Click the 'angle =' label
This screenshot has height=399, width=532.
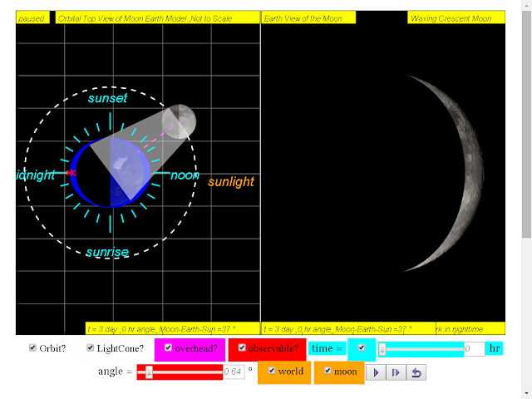(116, 372)
